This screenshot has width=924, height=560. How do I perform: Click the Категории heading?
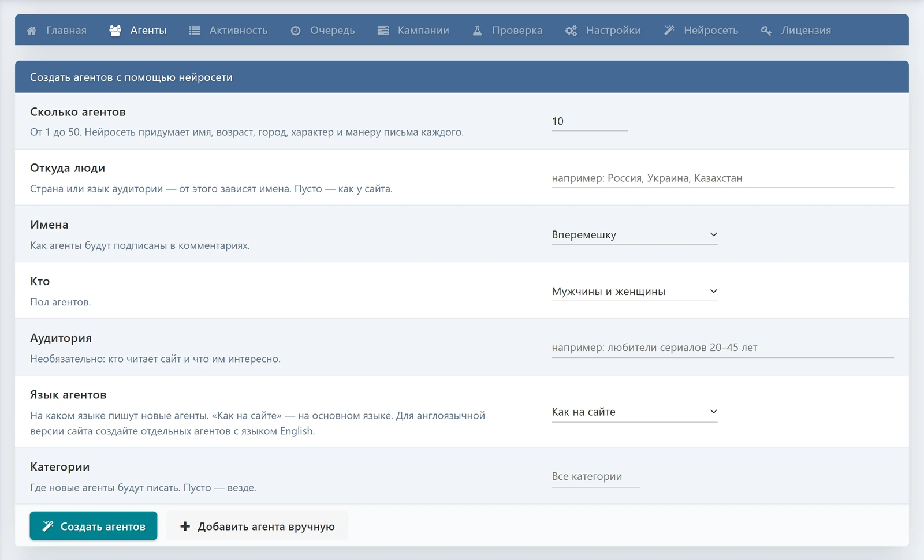pos(60,467)
